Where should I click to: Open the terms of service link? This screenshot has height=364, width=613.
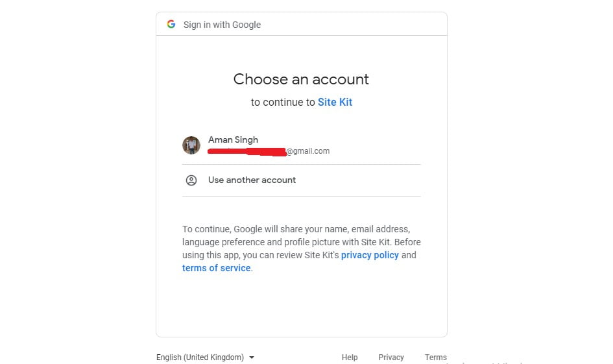tap(216, 268)
